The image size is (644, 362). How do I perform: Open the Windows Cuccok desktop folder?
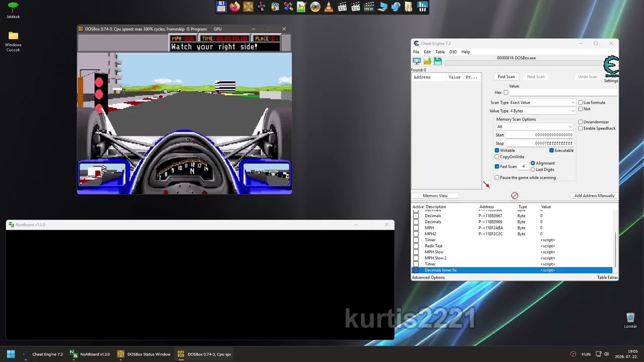point(13,41)
